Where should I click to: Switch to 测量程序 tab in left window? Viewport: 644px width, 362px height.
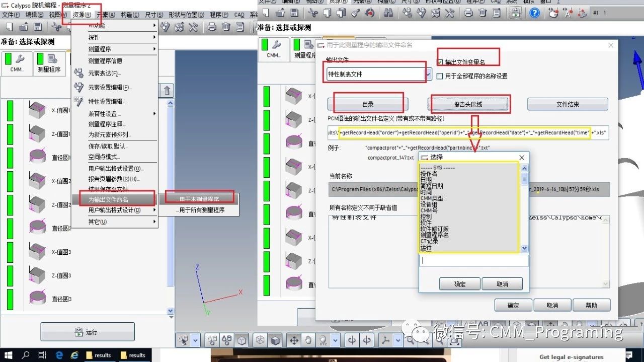[x=49, y=63]
